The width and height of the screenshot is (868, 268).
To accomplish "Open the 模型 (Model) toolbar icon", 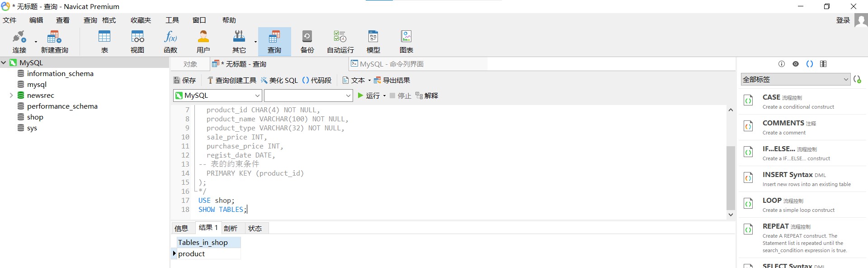I will 373,42.
